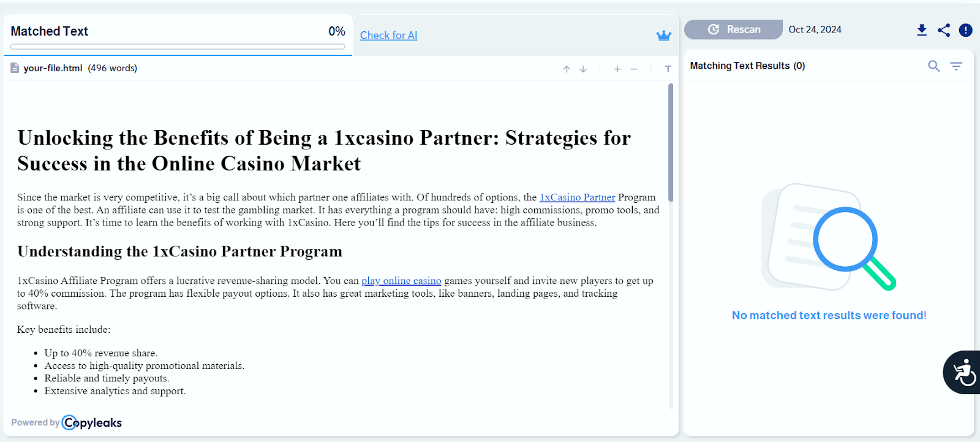Click the Matching Text Results (0) heading
The height and width of the screenshot is (442, 980).
click(747, 66)
